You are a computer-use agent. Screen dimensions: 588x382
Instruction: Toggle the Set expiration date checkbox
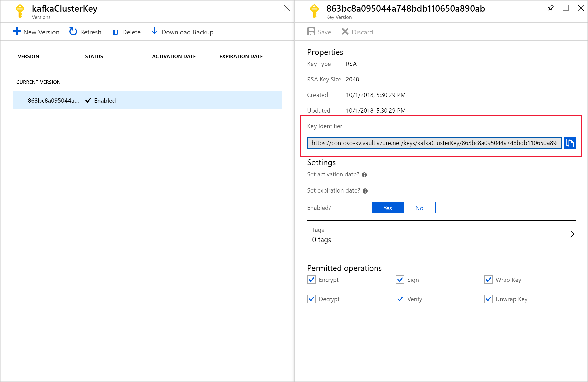(376, 189)
